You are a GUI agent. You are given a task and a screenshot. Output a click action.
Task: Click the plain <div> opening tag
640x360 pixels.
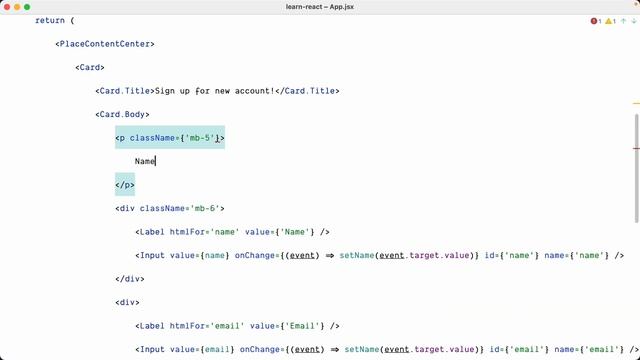click(127, 302)
